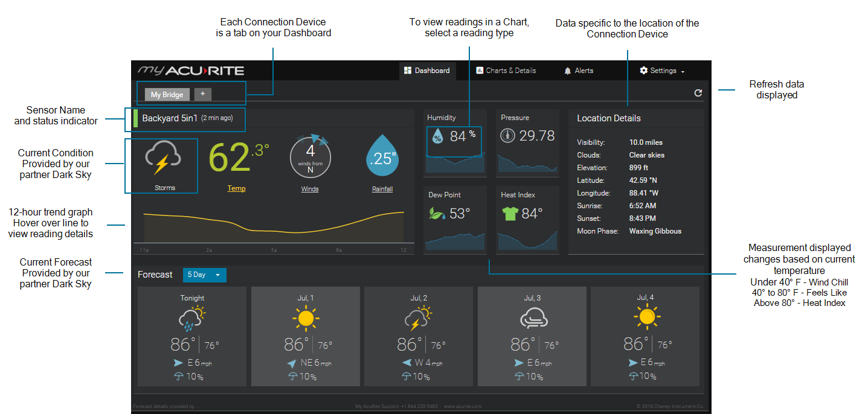Viewport: 868px width, 414px height.
Task: Click the www.acurite.com footer link
Action: click(x=463, y=406)
